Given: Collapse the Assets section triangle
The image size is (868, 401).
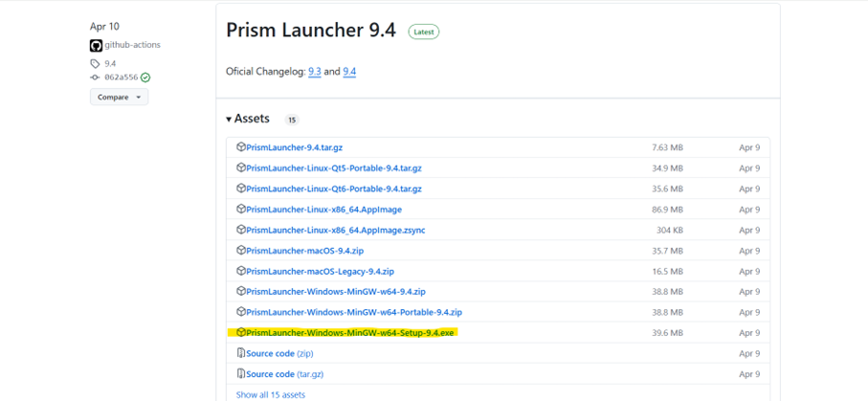Looking at the screenshot, I should click(229, 119).
